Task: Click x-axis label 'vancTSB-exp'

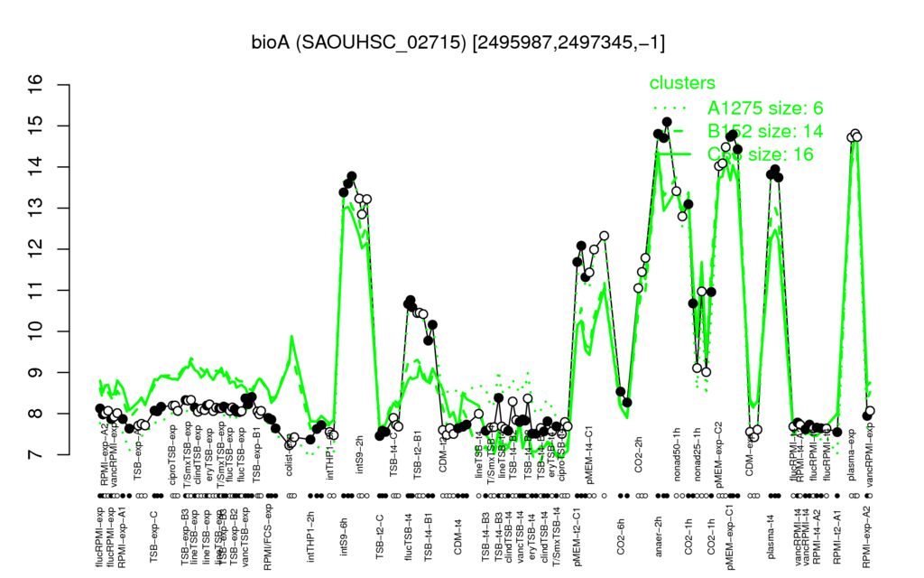Action: pyautogui.click(x=245, y=536)
